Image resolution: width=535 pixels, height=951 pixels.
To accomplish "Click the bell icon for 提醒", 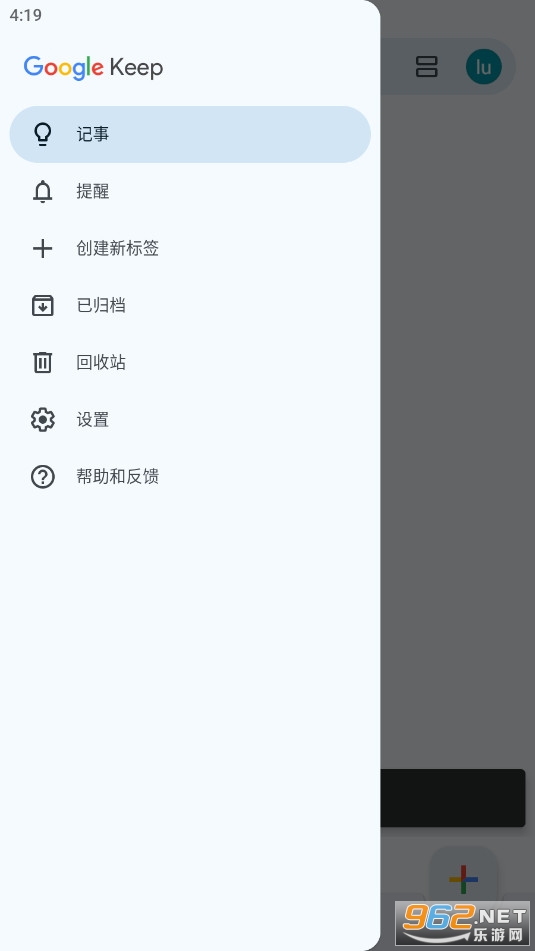I will click(42, 192).
